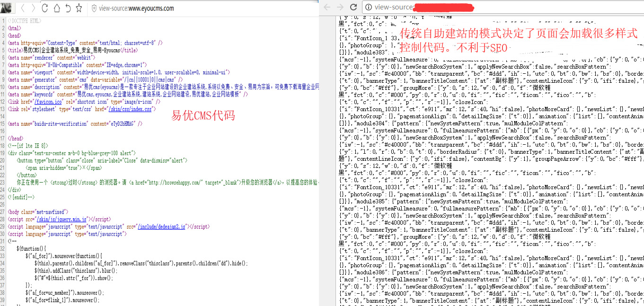This screenshot has width=644, height=306.
Task: Click the meta keywords line
Action: coord(128,94)
